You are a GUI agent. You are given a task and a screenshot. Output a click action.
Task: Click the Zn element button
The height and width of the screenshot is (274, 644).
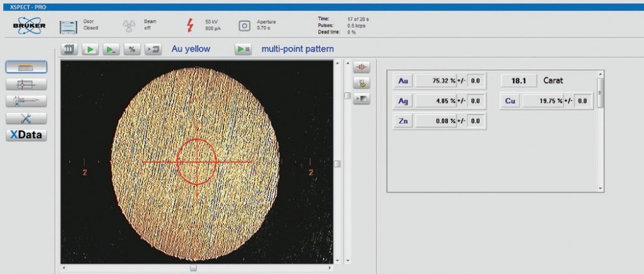403,121
